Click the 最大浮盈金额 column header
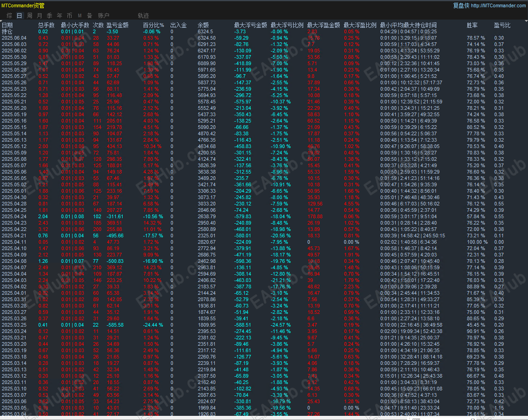Viewport: 528px width, 420px height. coord(324,25)
